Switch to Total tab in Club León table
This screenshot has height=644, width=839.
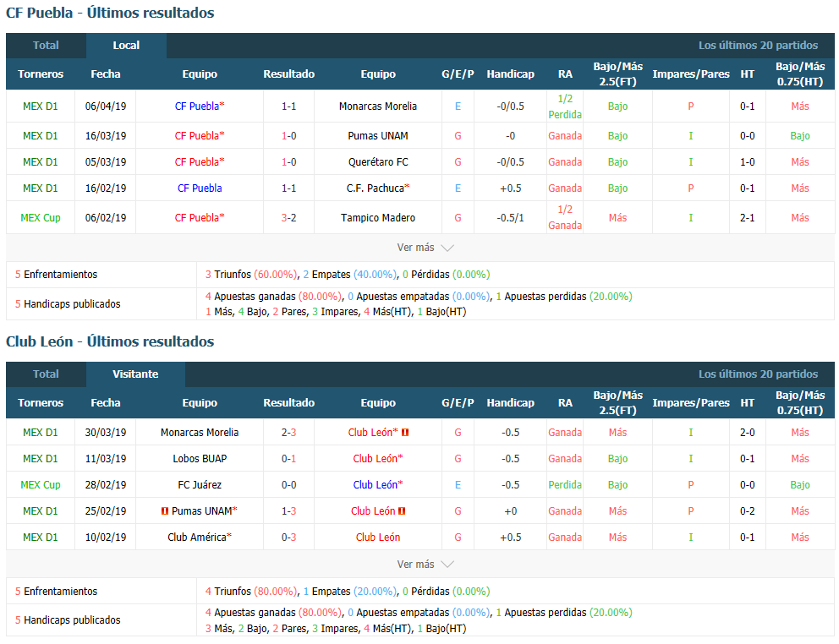(x=46, y=374)
